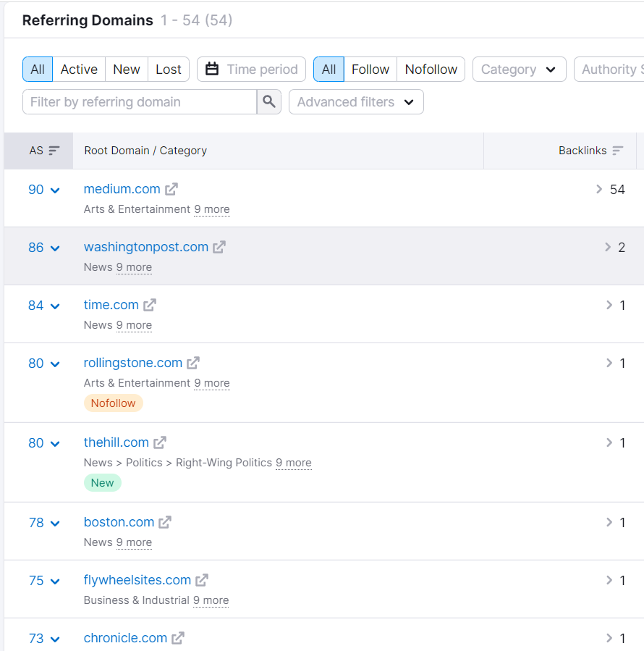Image resolution: width=644 pixels, height=651 pixels.
Task: Expand AS 80 chevron for thehill.com
Action: [x=55, y=444]
